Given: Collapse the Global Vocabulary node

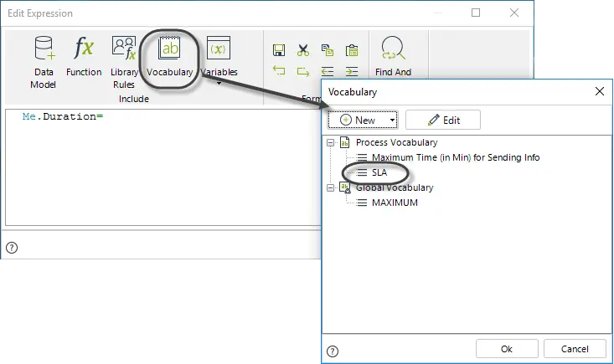Looking at the screenshot, I should 331,188.
